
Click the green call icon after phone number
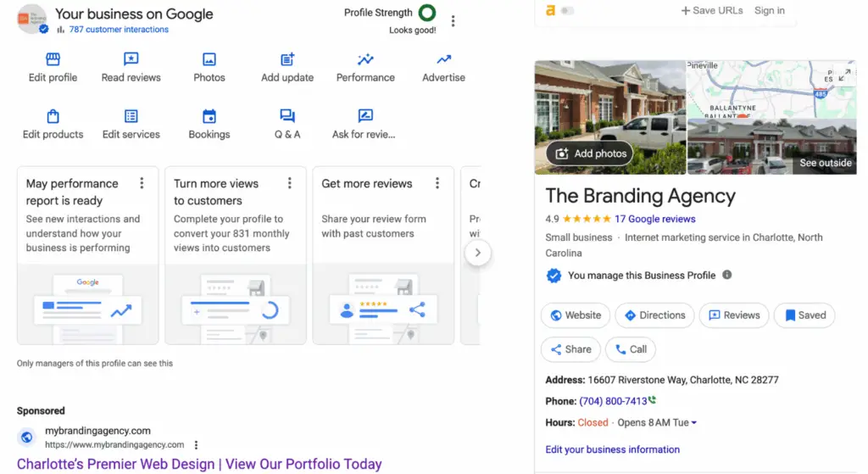click(x=652, y=399)
